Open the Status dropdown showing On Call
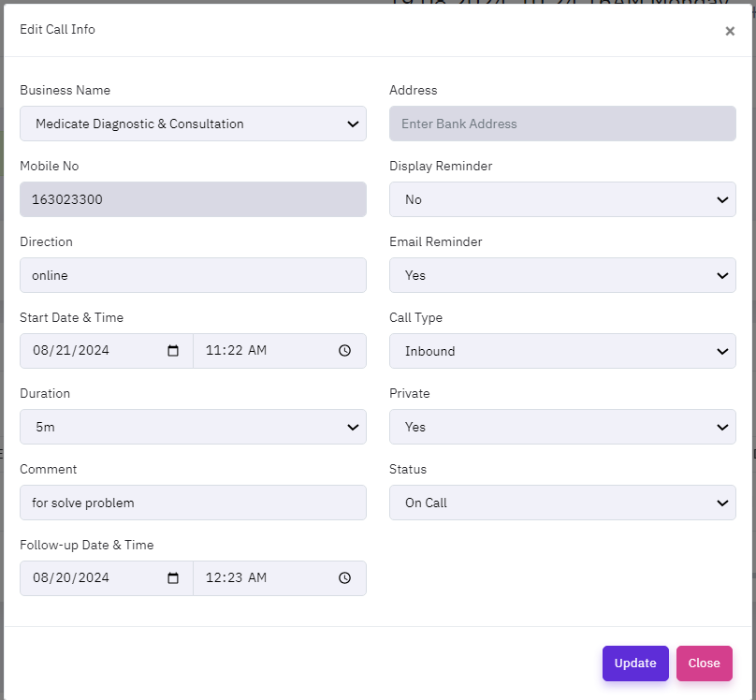This screenshot has height=700, width=756. coord(562,503)
